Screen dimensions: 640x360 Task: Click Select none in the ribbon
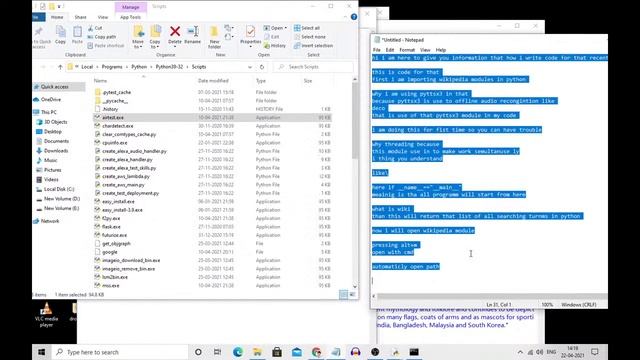coord(310,37)
